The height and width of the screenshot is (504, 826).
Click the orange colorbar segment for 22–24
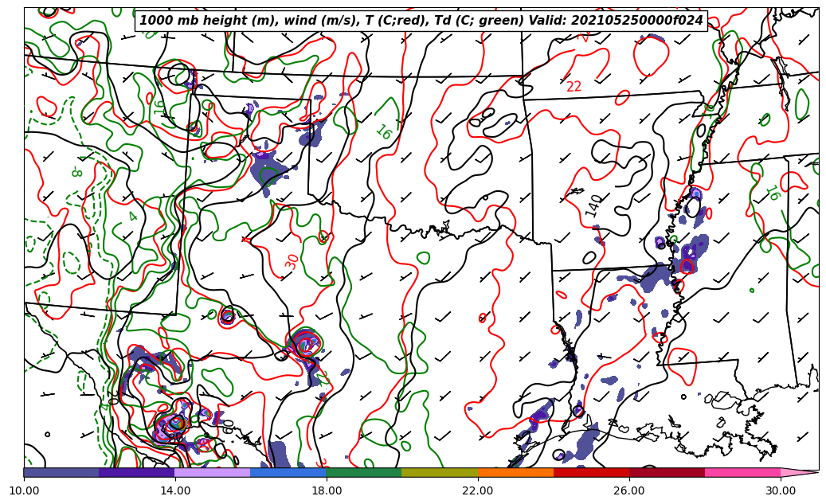coord(515,472)
